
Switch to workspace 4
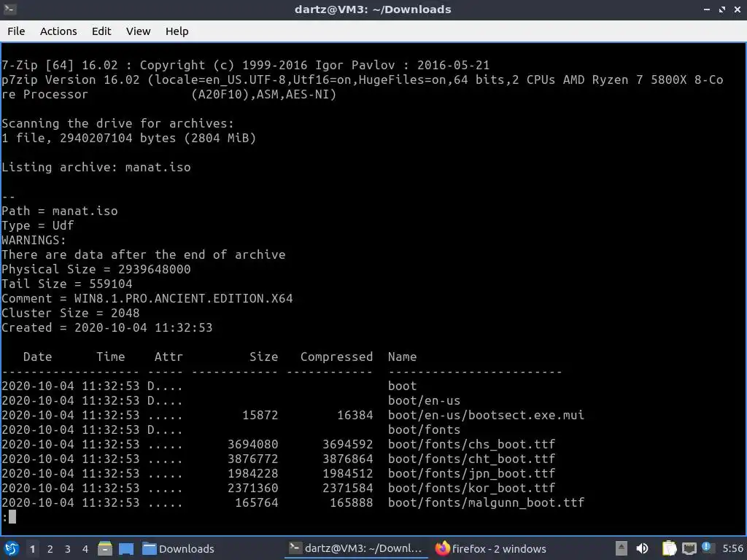(x=85, y=549)
